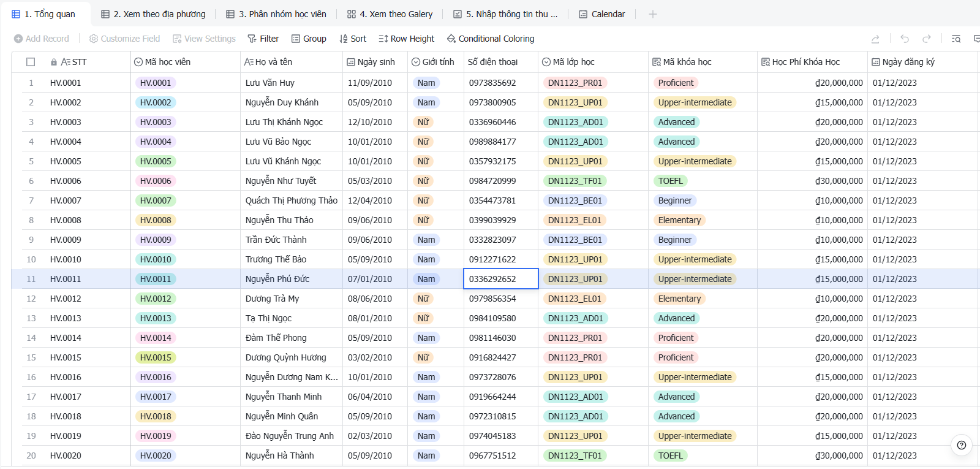
Task: Tick the select-all checkbox in header
Action: (31, 62)
